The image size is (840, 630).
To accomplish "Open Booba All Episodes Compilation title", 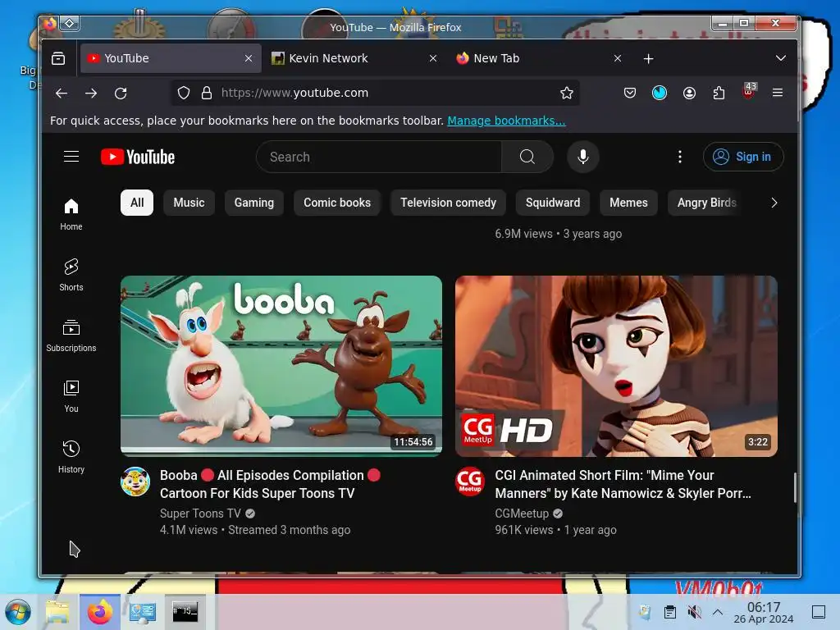I will [x=270, y=484].
